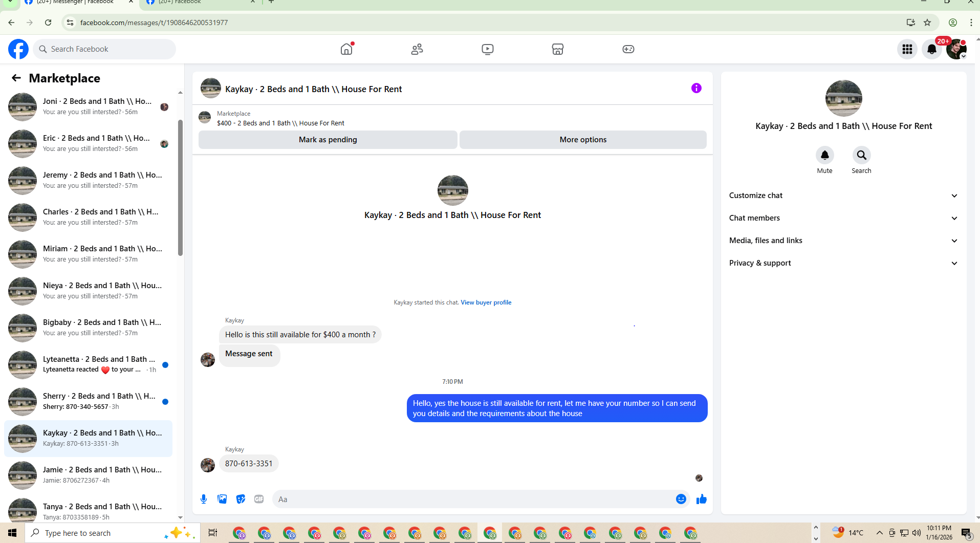Open Task View on the taskbar
980x543 pixels.
(x=213, y=533)
